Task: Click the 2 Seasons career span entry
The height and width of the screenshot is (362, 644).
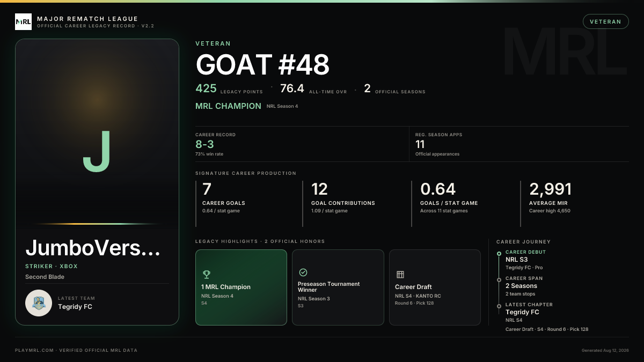Action: [x=521, y=286]
